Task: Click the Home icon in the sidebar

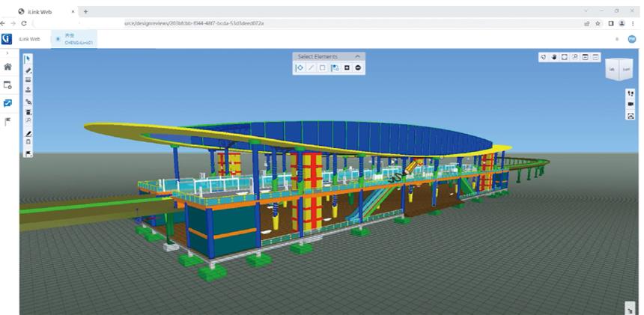Action: 7,67
